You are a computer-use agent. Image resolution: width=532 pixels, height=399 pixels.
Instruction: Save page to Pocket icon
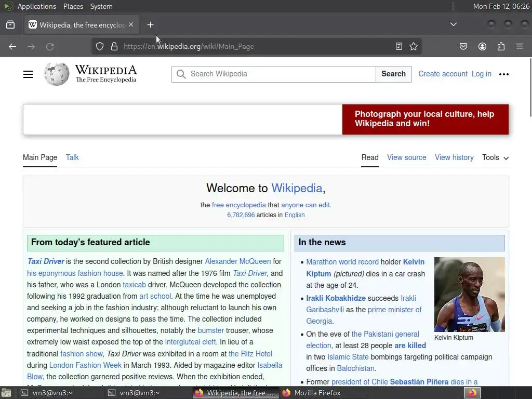pos(463,46)
